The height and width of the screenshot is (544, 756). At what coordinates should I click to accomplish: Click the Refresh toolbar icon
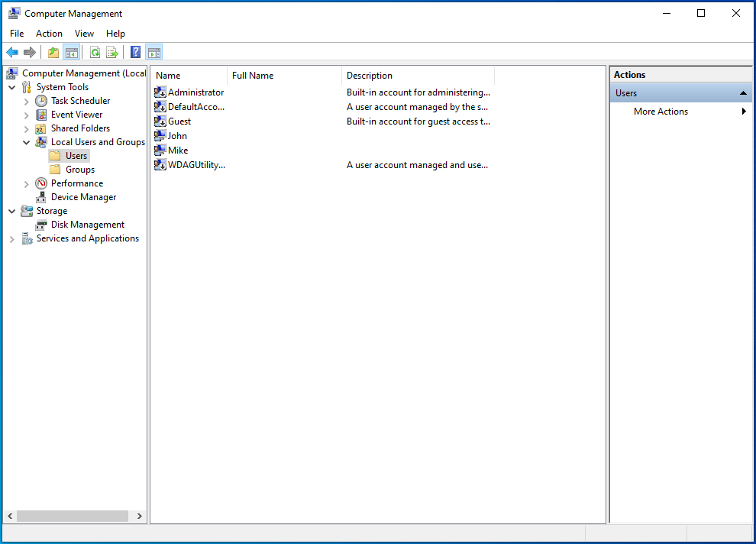click(95, 53)
